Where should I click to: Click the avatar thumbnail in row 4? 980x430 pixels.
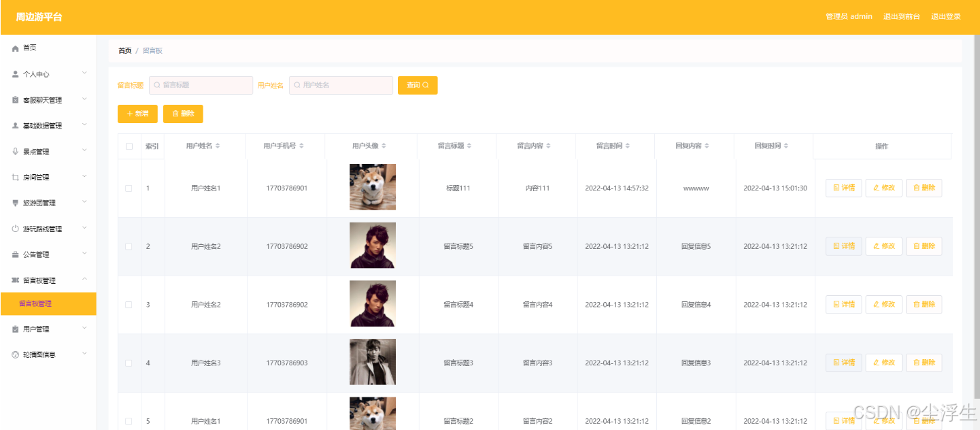click(x=373, y=362)
